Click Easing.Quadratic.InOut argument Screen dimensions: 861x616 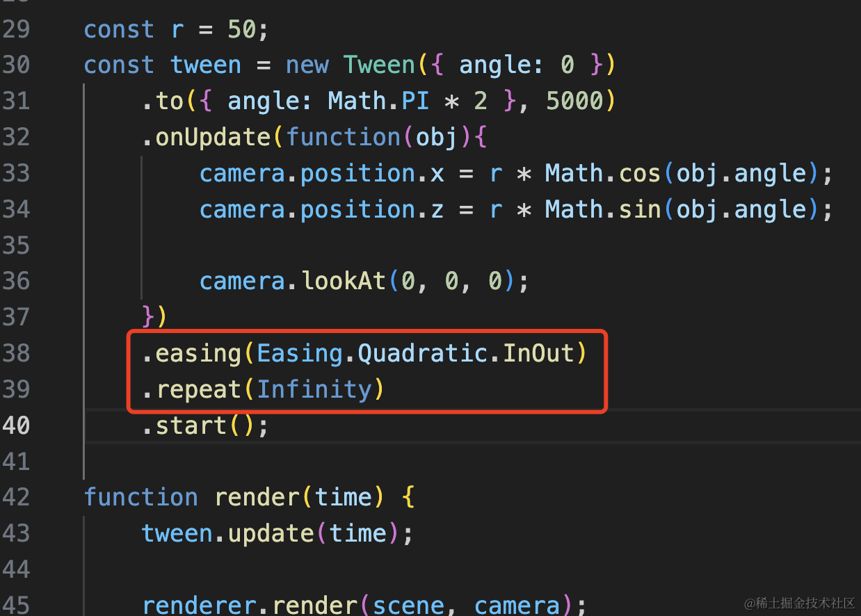click(x=415, y=353)
